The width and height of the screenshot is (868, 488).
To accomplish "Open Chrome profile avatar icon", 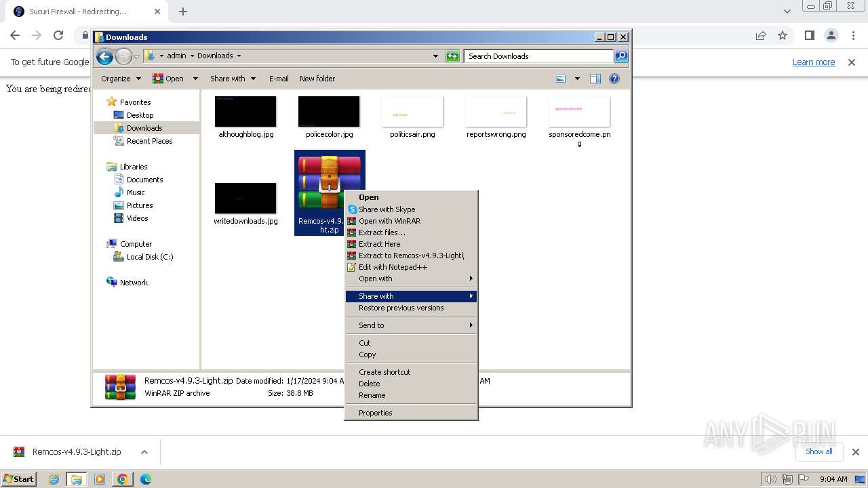I will tap(831, 35).
